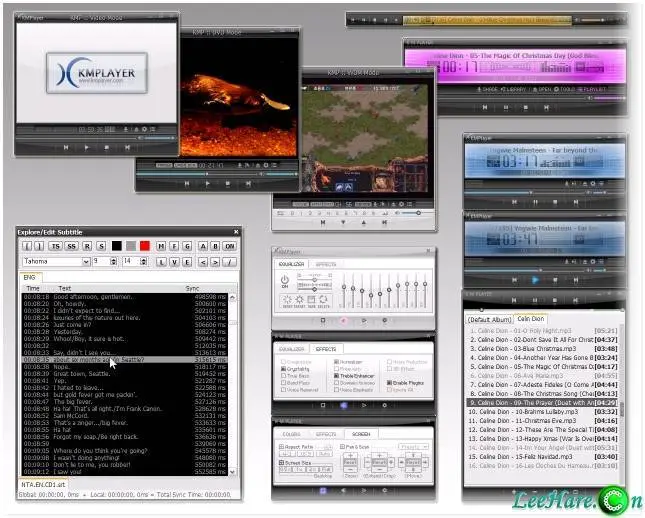Toggle the Normalizer checkbox
This screenshot has width=645, height=518.
click(336, 362)
